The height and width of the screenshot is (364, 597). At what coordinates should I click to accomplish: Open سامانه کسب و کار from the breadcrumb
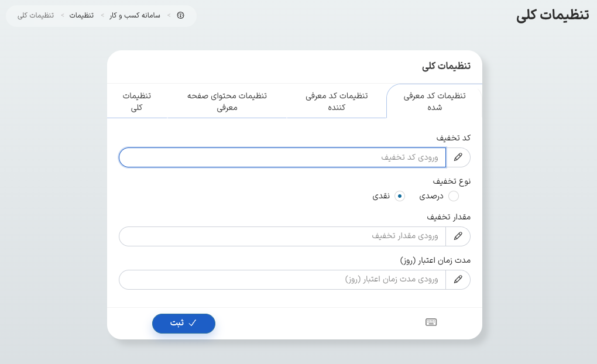[x=136, y=16]
